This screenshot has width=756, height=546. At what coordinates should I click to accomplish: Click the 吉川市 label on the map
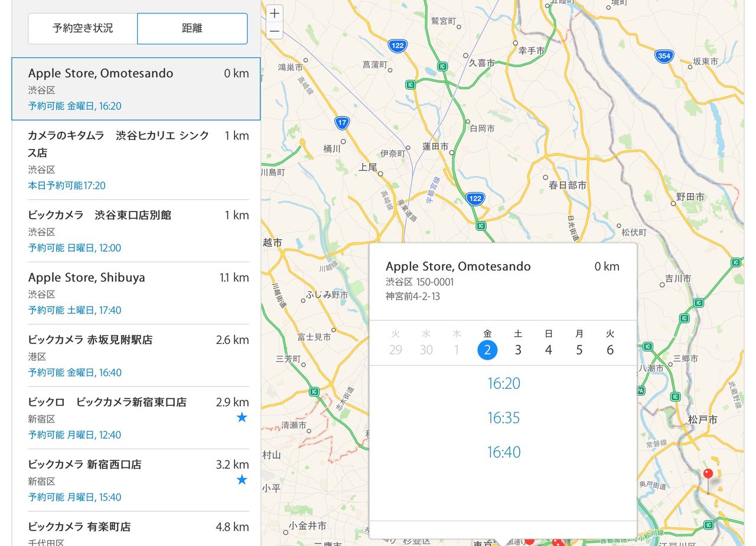(678, 278)
